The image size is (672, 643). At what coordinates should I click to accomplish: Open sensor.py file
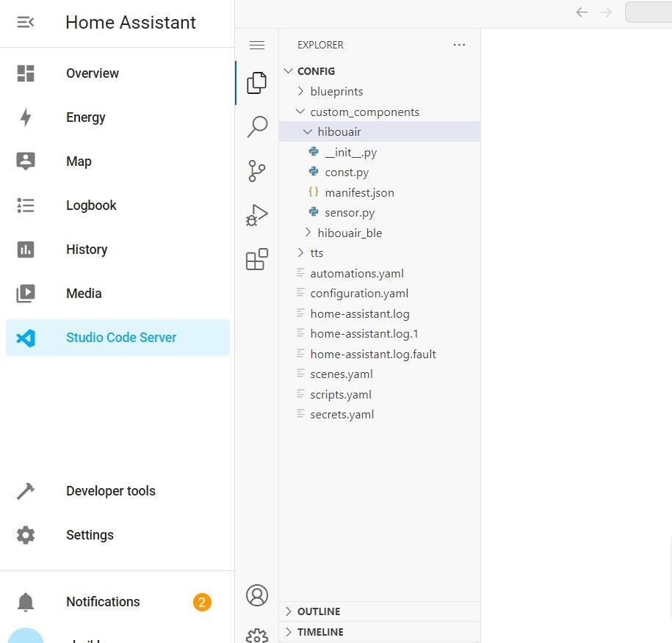click(380, 212)
